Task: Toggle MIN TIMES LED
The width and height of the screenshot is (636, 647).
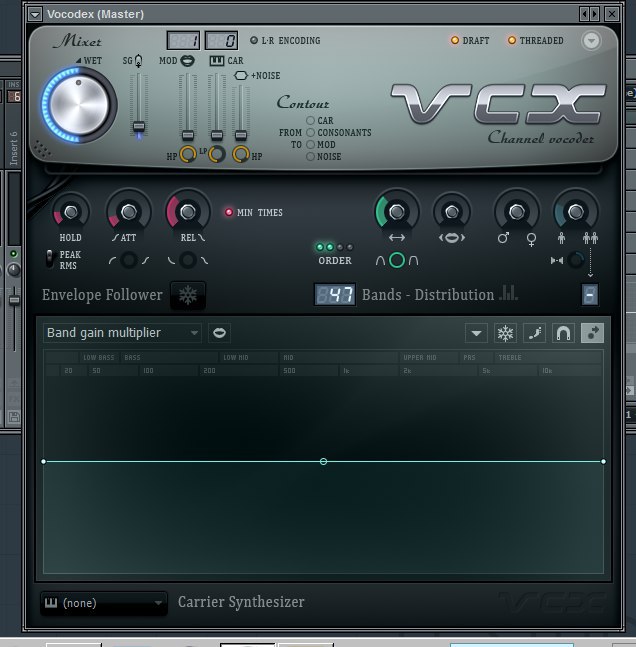Action: click(229, 212)
